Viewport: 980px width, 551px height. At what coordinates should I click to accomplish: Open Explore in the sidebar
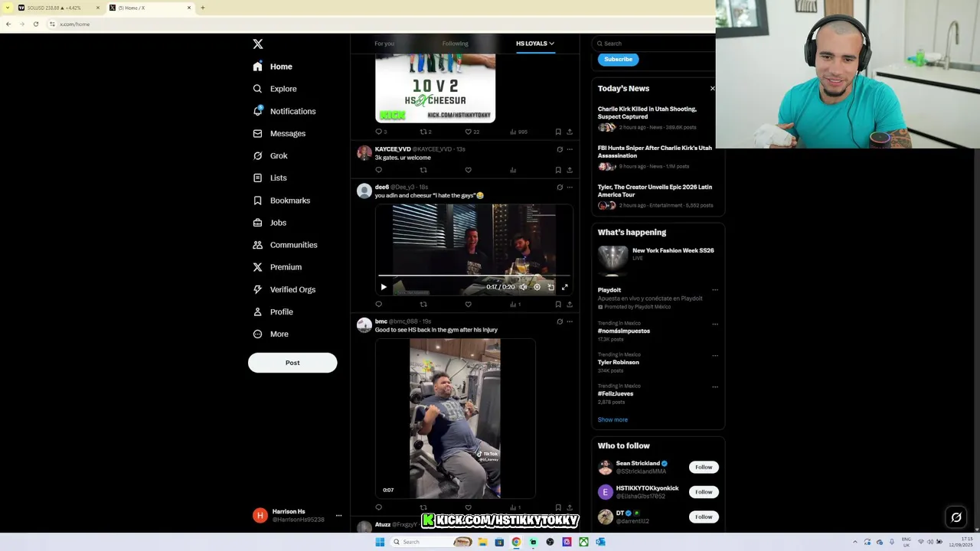tap(275, 89)
